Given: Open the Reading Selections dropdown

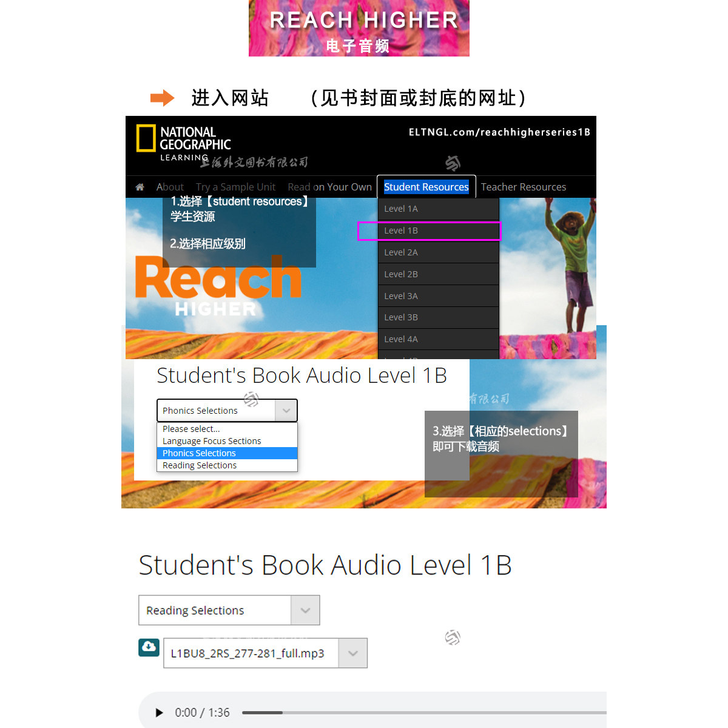Looking at the screenshot, I should (x=229, y=610).
